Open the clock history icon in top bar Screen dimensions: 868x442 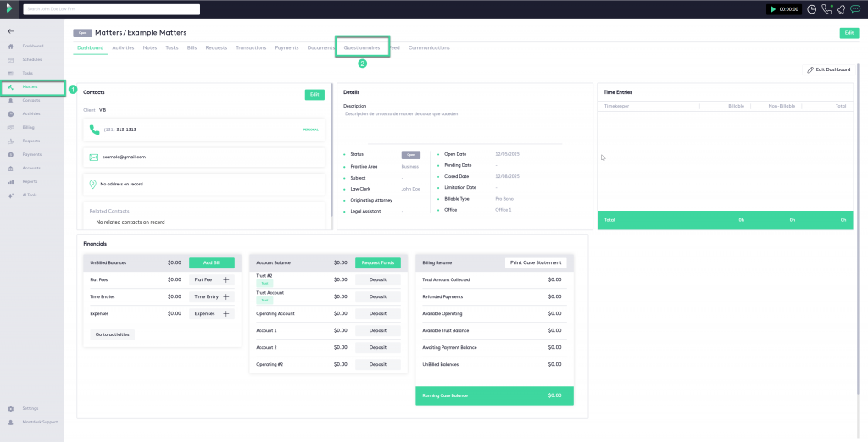coord(812,9)
